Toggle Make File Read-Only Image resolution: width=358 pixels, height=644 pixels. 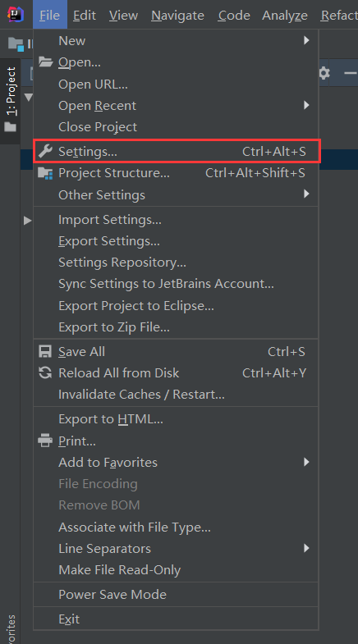176,570
